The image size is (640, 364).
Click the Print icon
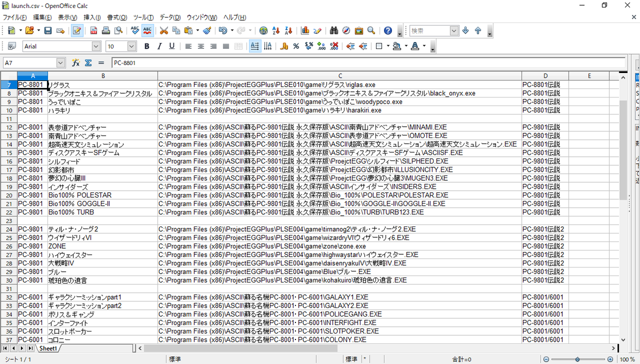tap(106, 31)
